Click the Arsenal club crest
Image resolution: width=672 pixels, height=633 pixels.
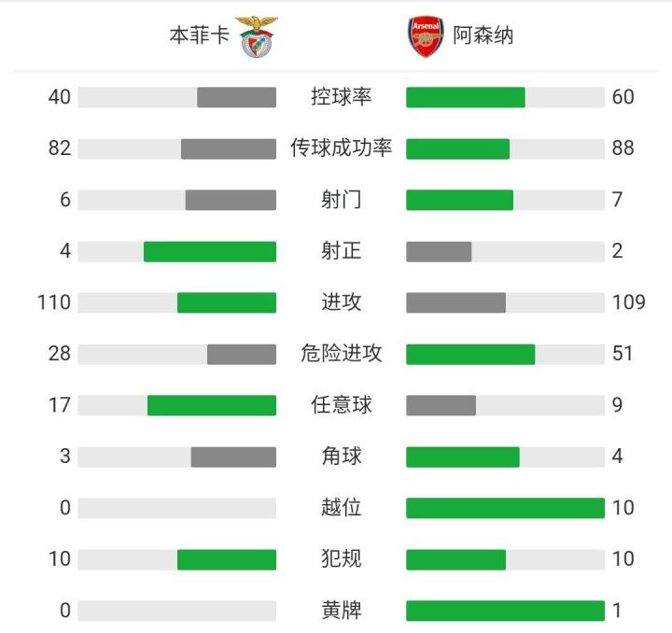coord(426,37)
